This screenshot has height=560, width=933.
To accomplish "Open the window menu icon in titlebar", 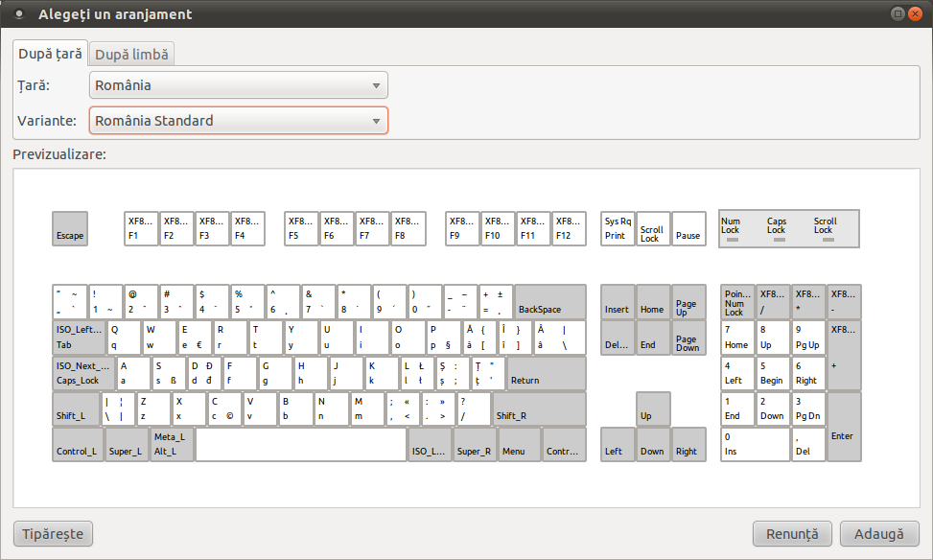I will (19, 13).
